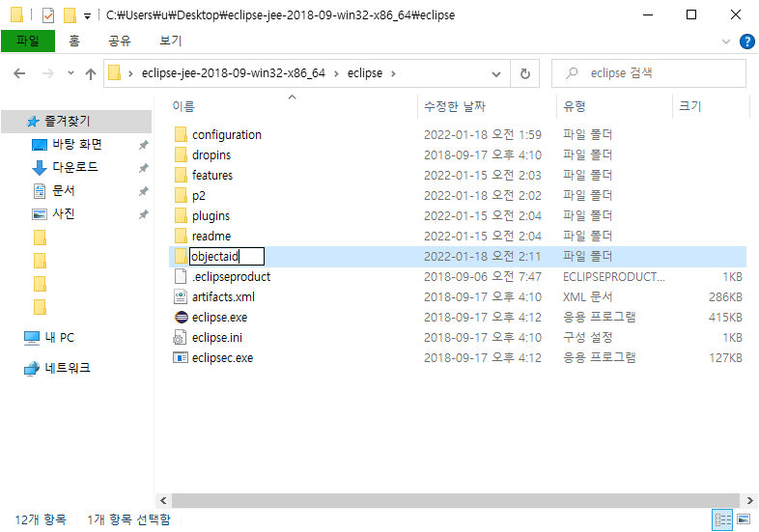Expand the ribbon with the chevron
Screen dimensions: 759x532
tap(725, 42)
